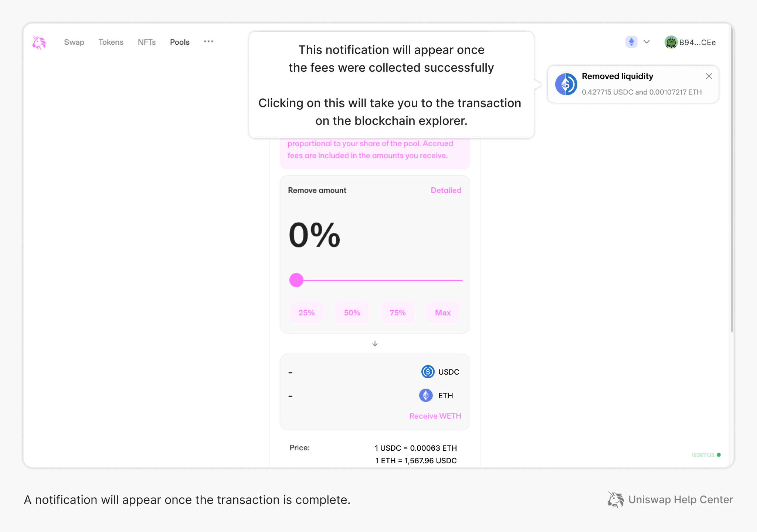Select Max remove amount
This screenshot has width=757, height=532.
(442, 313)
